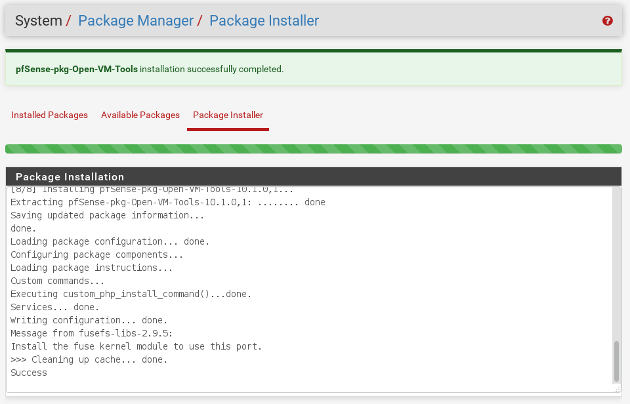Click '>>> Cleaning up cache... done.' line

(x=89, y=359)
